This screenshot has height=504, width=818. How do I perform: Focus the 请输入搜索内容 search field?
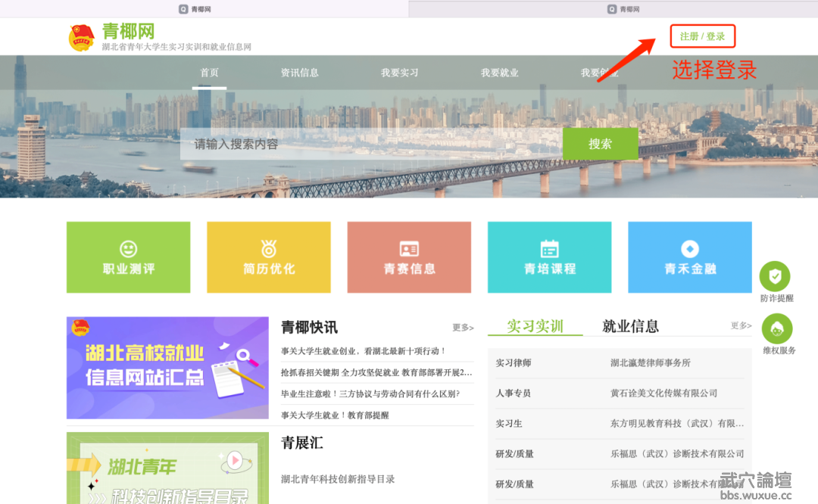point(371,144)
